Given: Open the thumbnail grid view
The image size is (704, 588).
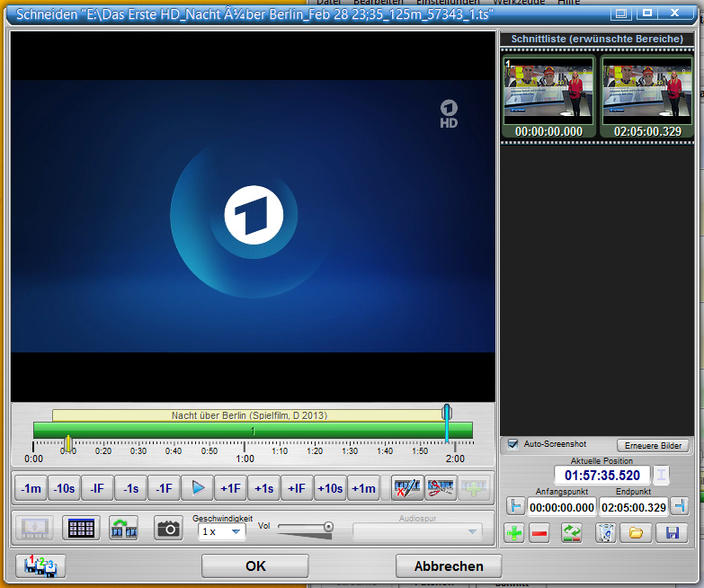Looking at the screenshot, I should (81, 529).
